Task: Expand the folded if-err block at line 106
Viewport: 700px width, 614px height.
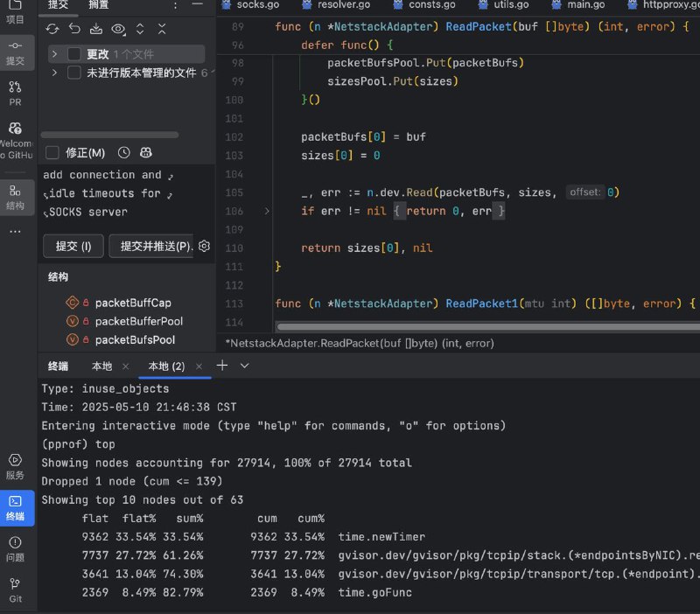Action: pyautogui.click(x=267, y=211)
